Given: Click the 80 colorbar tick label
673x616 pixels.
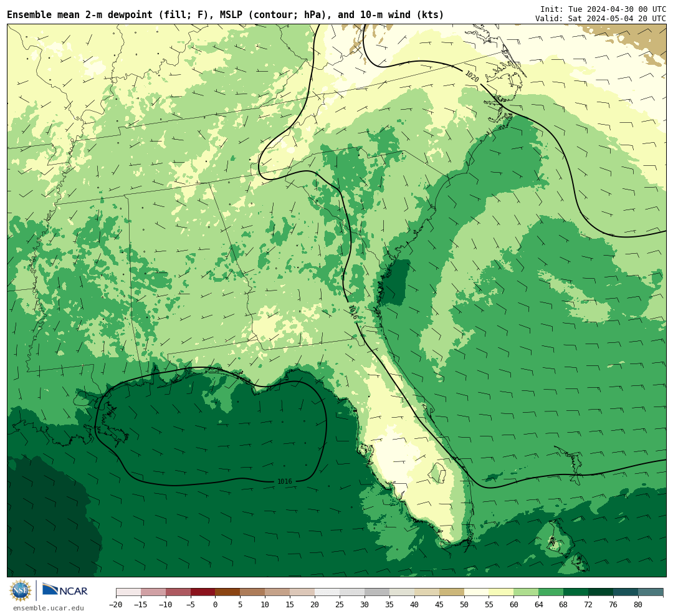Looking at the screenshot, I should 639,605.
